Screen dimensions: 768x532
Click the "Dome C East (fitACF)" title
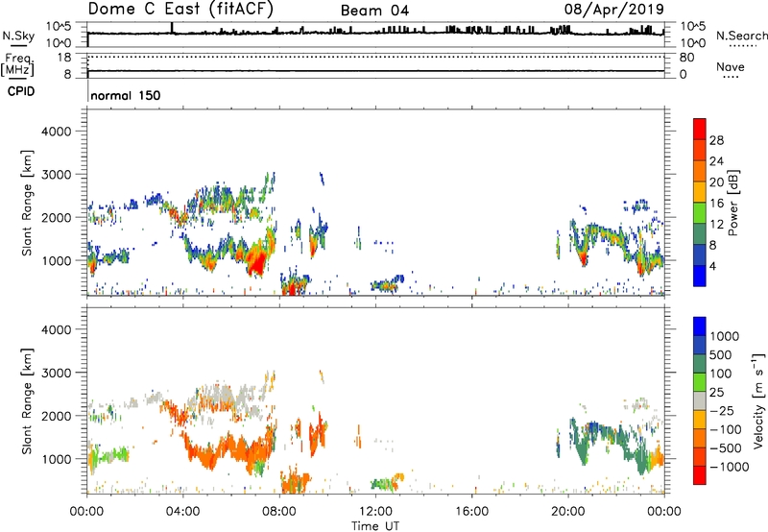(x=180, y=9)
